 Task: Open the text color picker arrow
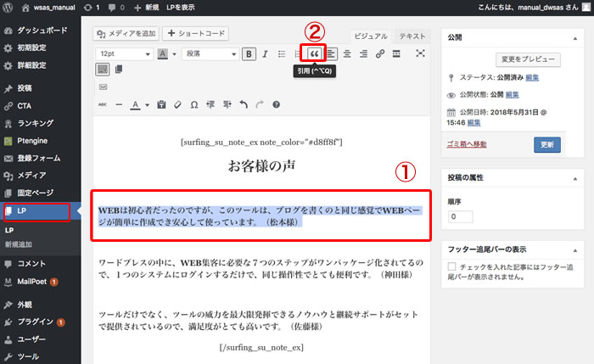(147, 104)
